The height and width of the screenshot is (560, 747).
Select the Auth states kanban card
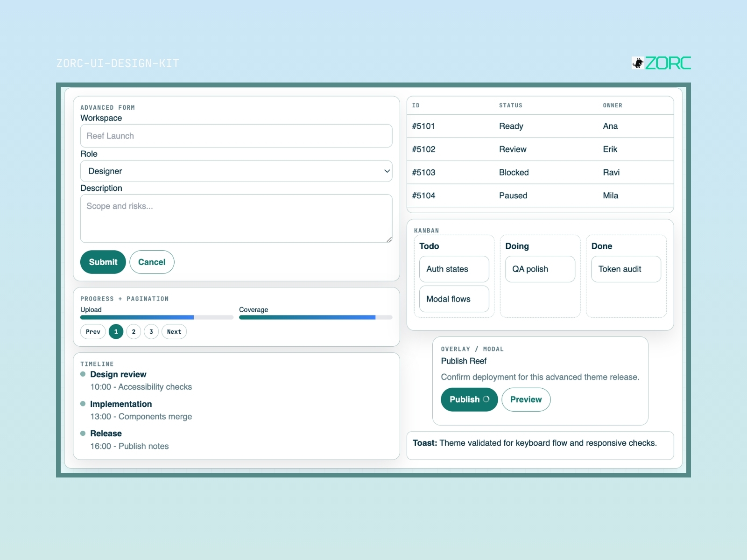(x=454, y=269)
